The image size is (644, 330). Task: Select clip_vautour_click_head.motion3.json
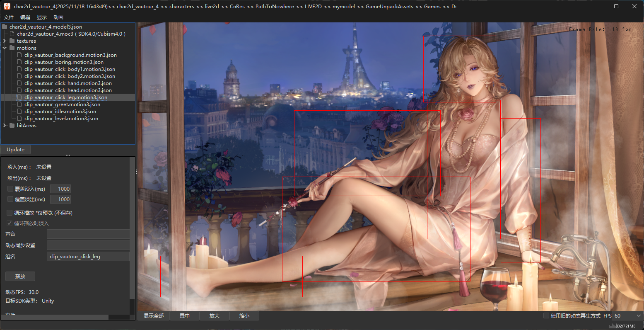point(68,90)
